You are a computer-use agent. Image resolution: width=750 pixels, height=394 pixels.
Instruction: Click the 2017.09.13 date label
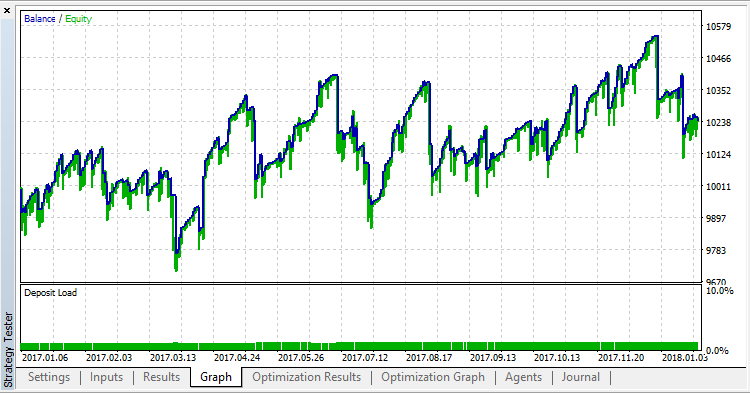[493, 358]
